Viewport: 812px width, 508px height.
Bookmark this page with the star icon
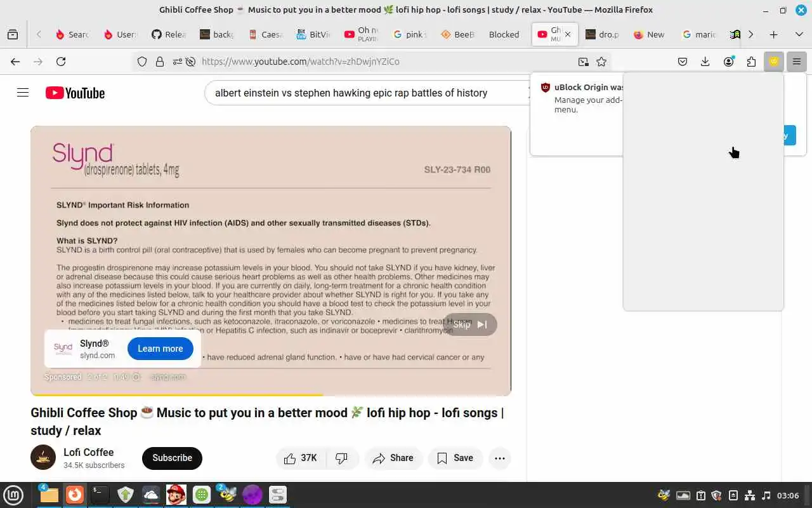point(601,62)
